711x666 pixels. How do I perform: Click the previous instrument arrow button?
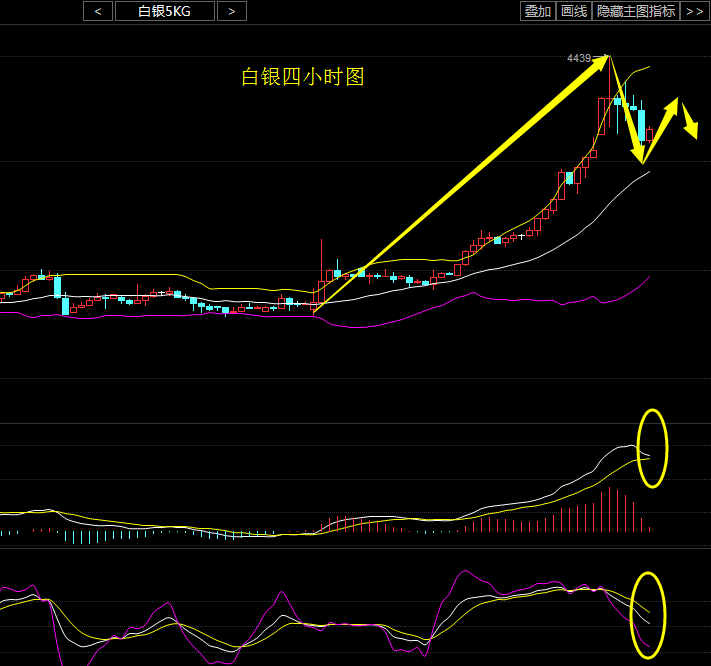pos(97,11)
